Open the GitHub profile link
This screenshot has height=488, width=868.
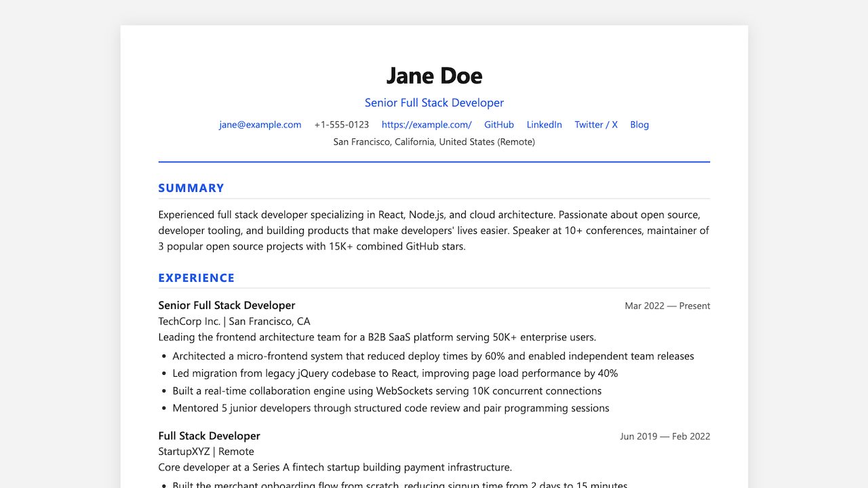(499, 125)
